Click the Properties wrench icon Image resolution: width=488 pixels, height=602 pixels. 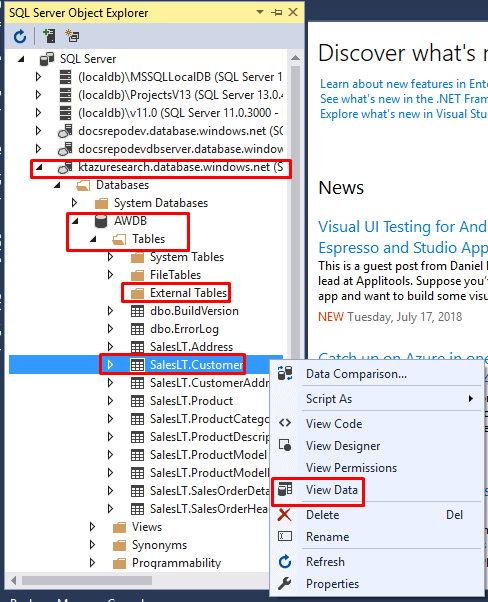[285, 584]
